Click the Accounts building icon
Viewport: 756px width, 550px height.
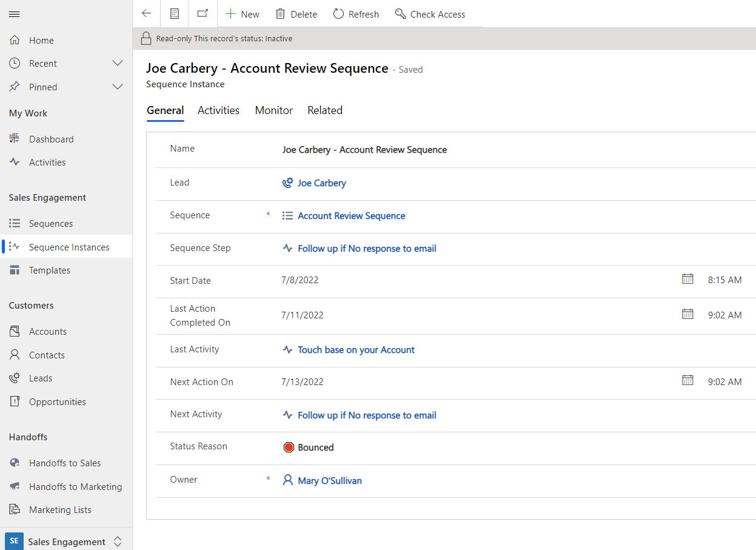15,331
